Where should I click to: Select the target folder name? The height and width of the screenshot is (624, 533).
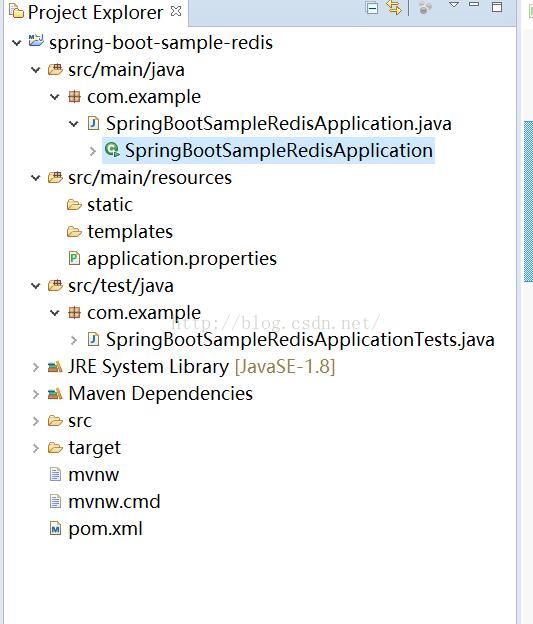[x=94, y=448]
